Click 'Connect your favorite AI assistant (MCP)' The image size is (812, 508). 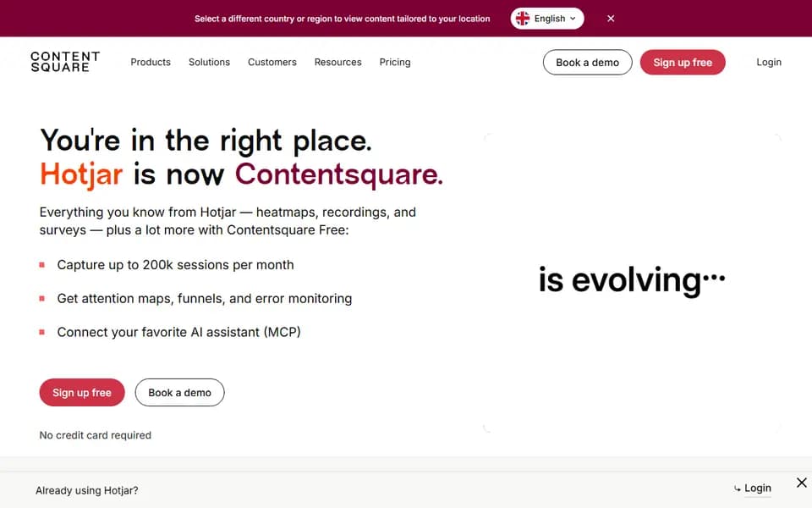pyautogui.click(x=178, y=332)
